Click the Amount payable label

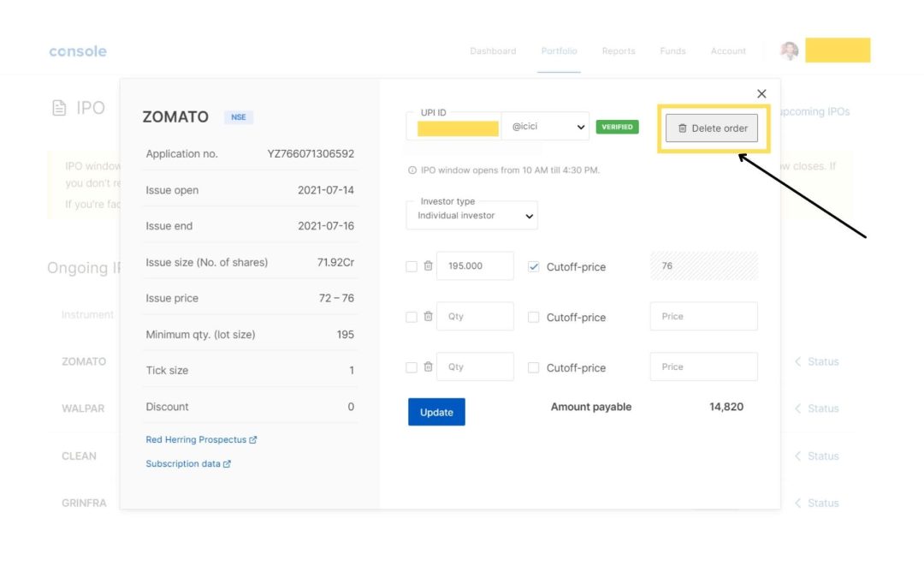(591, 407)
